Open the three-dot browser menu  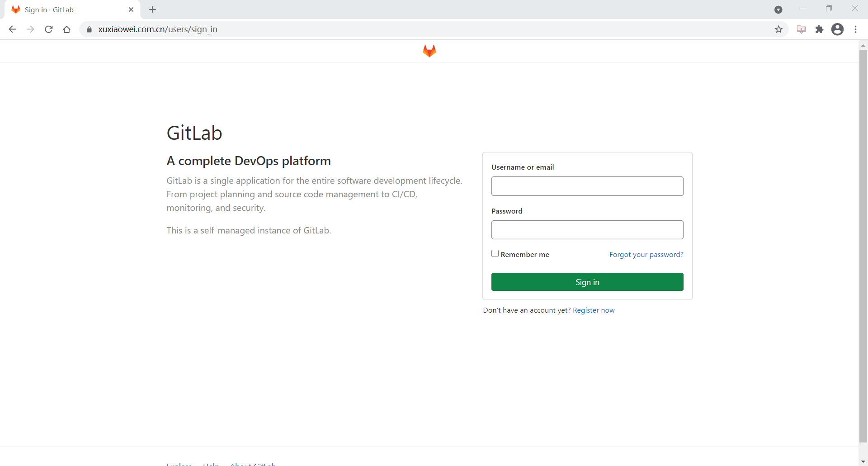(x=856, y=29)
